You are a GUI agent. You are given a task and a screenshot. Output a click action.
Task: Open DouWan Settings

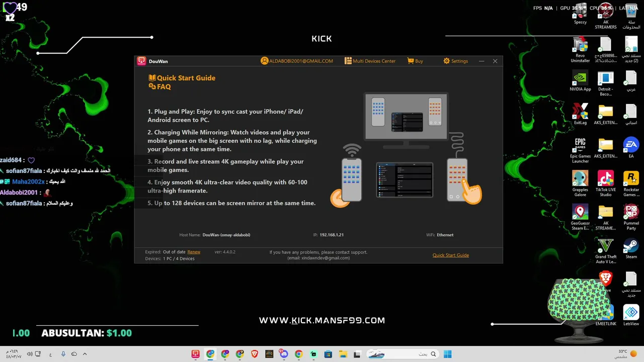455,61
